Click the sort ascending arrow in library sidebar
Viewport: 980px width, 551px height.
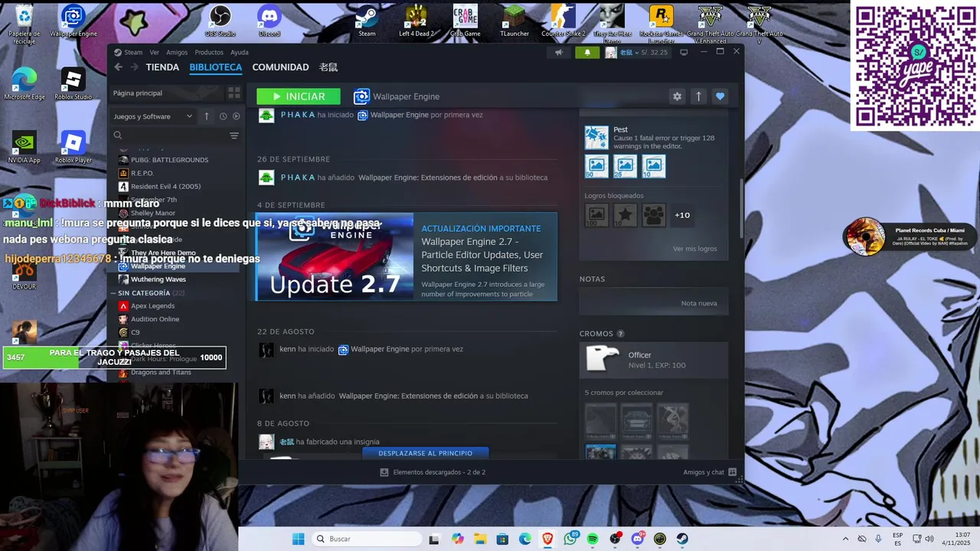click(x=206, y=116)
